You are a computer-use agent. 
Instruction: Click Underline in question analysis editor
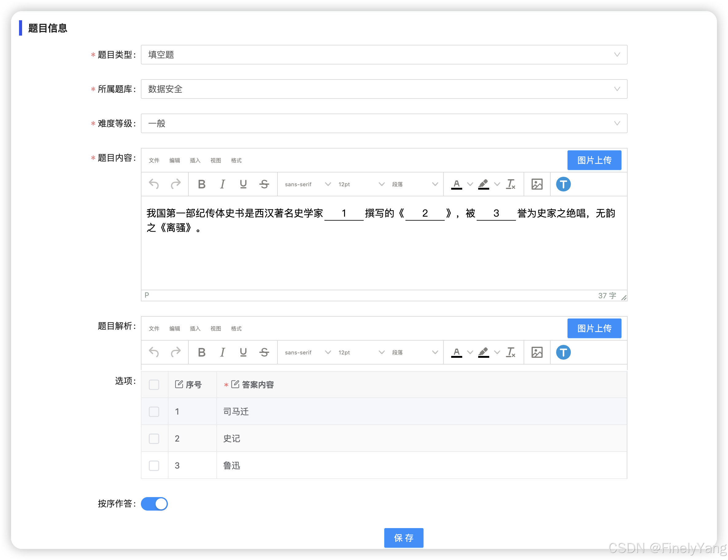click(243, 352)
